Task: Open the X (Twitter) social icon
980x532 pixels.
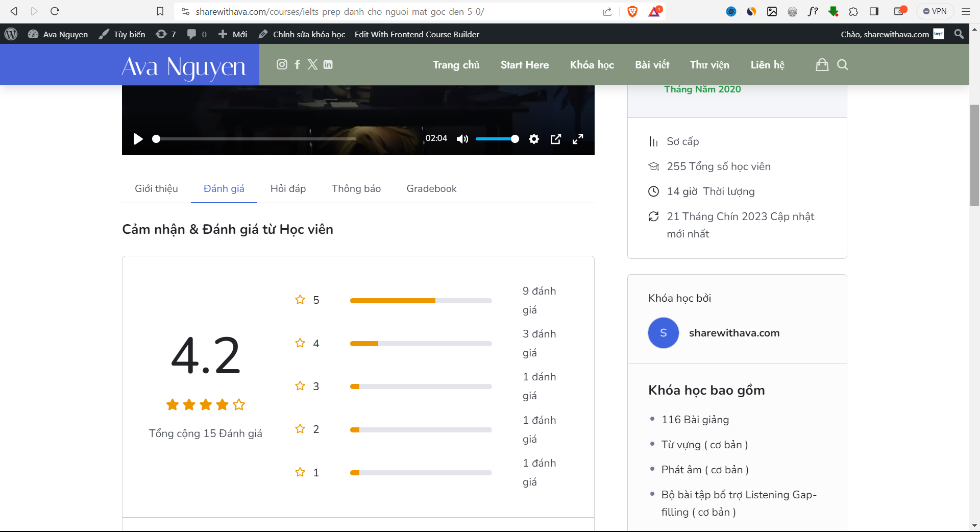Action: [x=312, y=64]
